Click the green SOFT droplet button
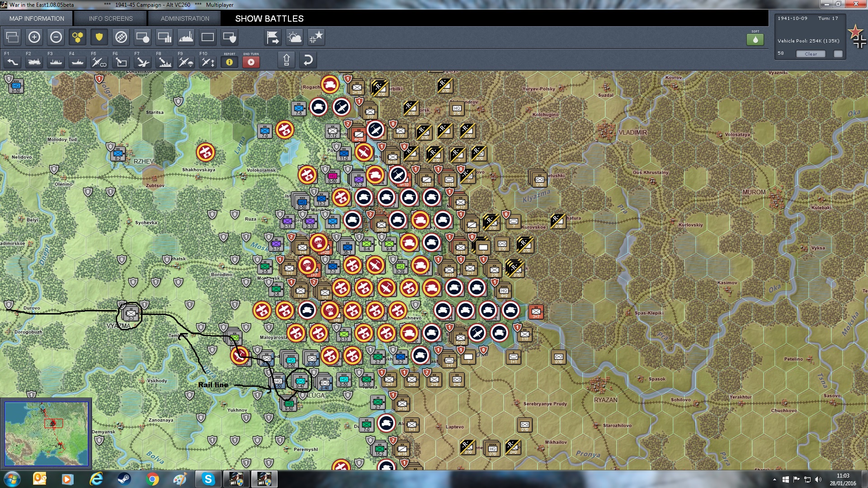 point(755,39)
